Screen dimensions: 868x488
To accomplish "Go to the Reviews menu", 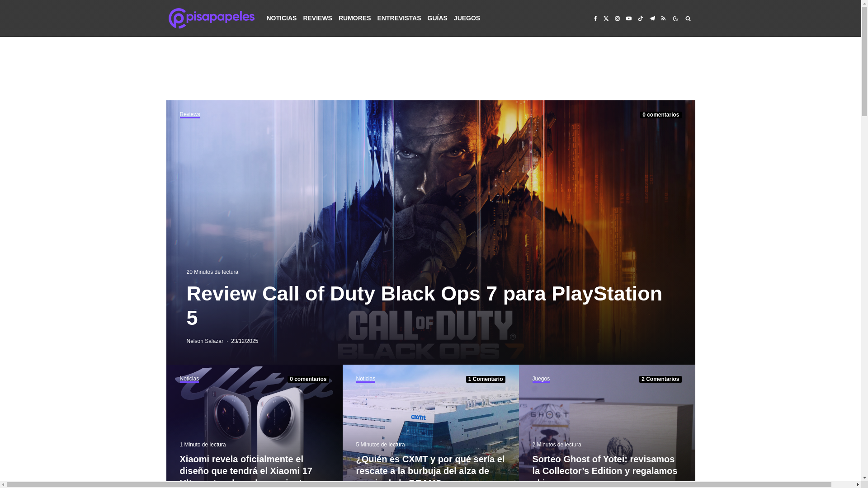I will tap(317, 18).
